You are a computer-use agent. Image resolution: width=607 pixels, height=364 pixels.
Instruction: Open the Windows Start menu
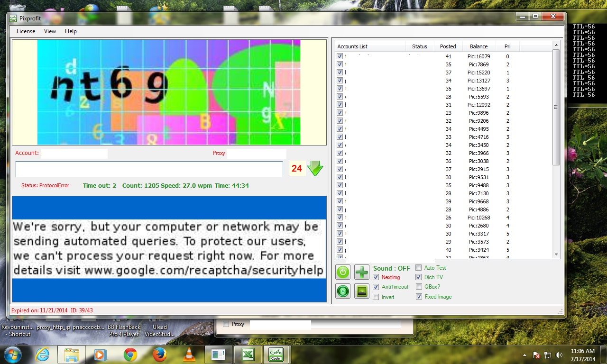(x=12, y=355)
